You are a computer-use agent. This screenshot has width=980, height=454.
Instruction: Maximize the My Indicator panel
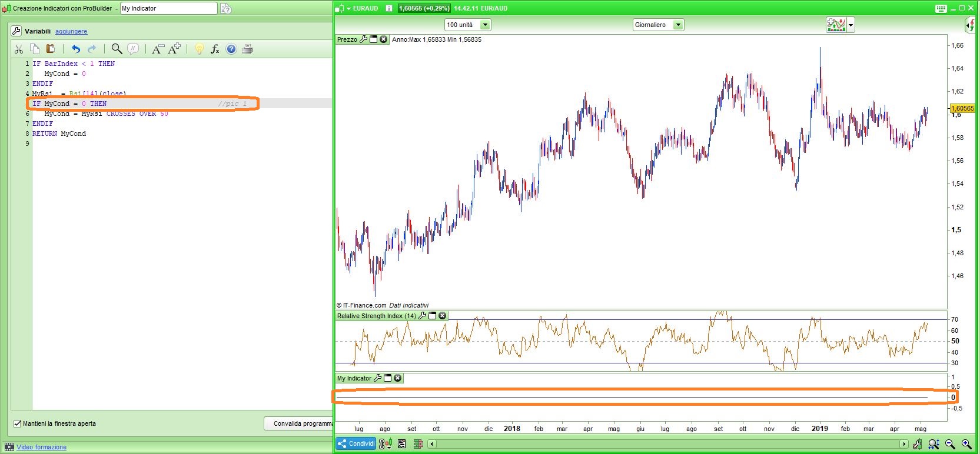387,378
